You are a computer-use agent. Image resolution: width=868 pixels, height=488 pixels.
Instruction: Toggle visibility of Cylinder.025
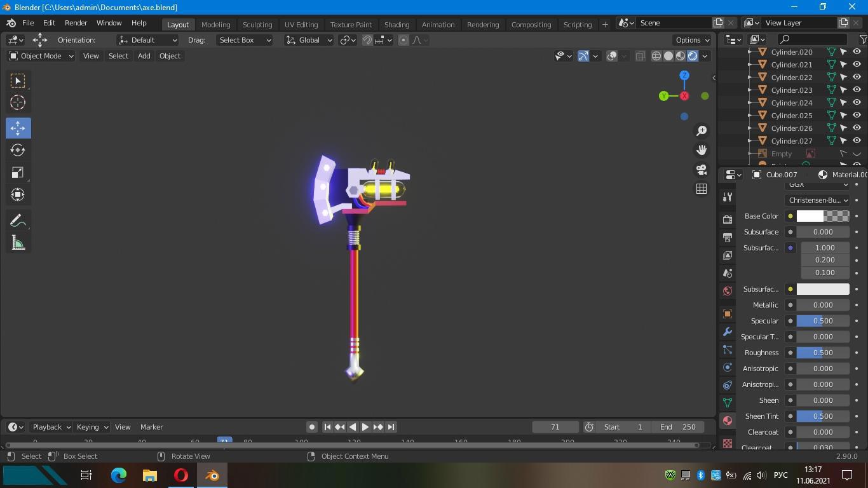857,115
